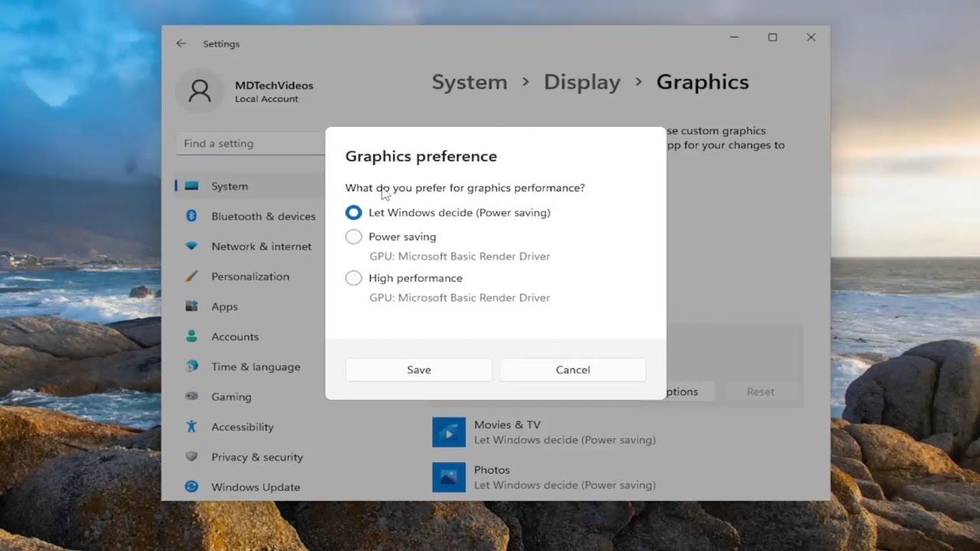
Task: Click the Graphics preference dialog title
Action: [421, 156]
